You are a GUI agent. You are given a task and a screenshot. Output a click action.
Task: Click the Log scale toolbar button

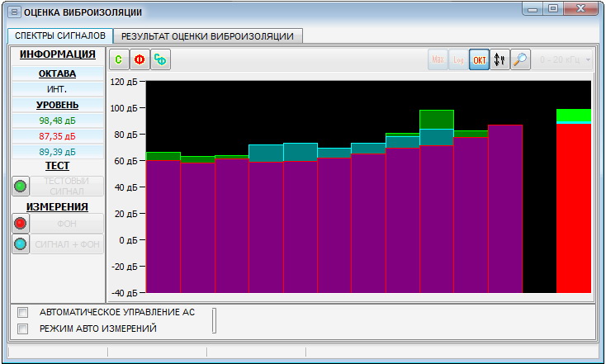pyautogui.click(x=458, y=59)
